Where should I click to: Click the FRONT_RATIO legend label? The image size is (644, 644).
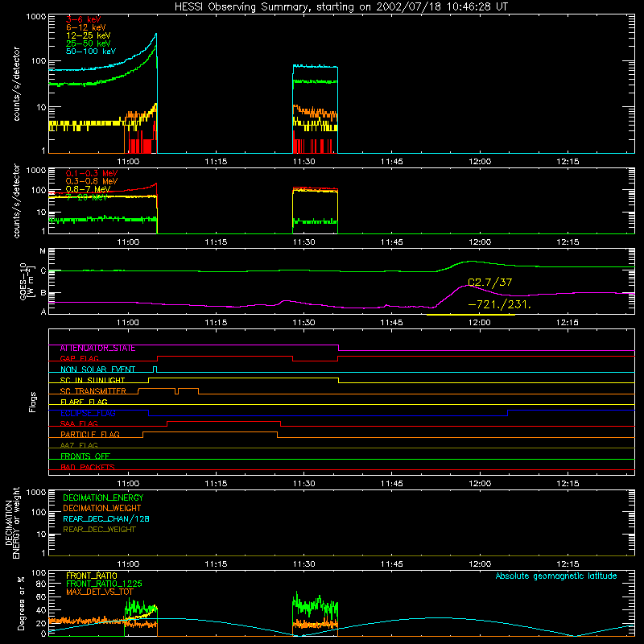(92, 576)
